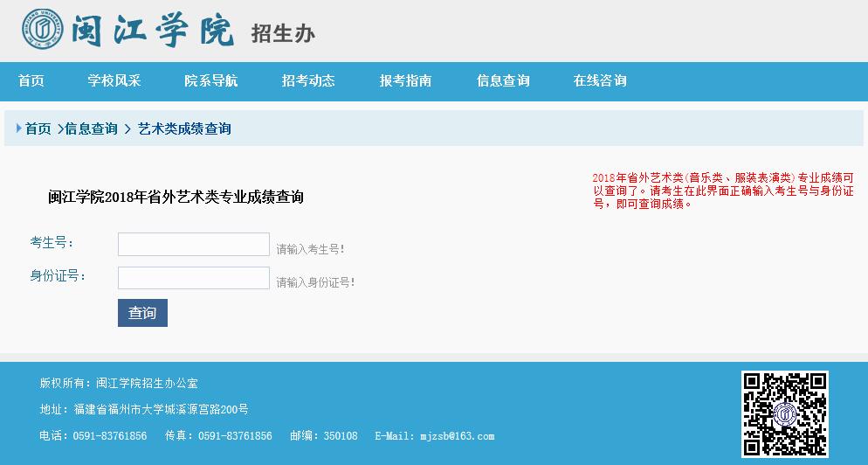The image size is (868, 465).
Task: Select 招考动态 in the navigation bar
Action: click(308, 81)
